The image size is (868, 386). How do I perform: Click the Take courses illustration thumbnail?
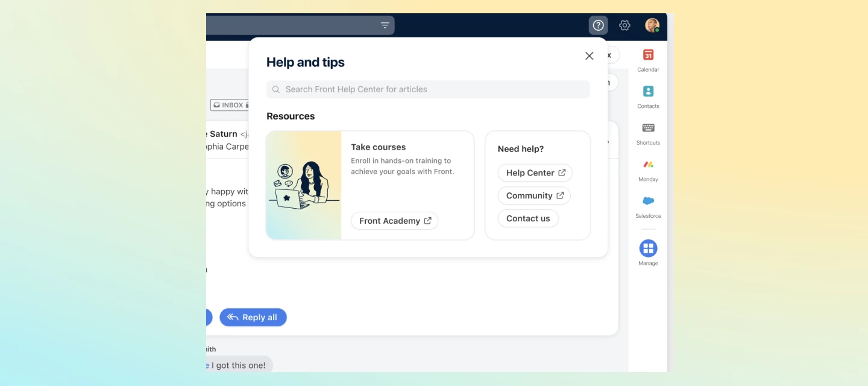pyautogui.click(x=304, y=185)
